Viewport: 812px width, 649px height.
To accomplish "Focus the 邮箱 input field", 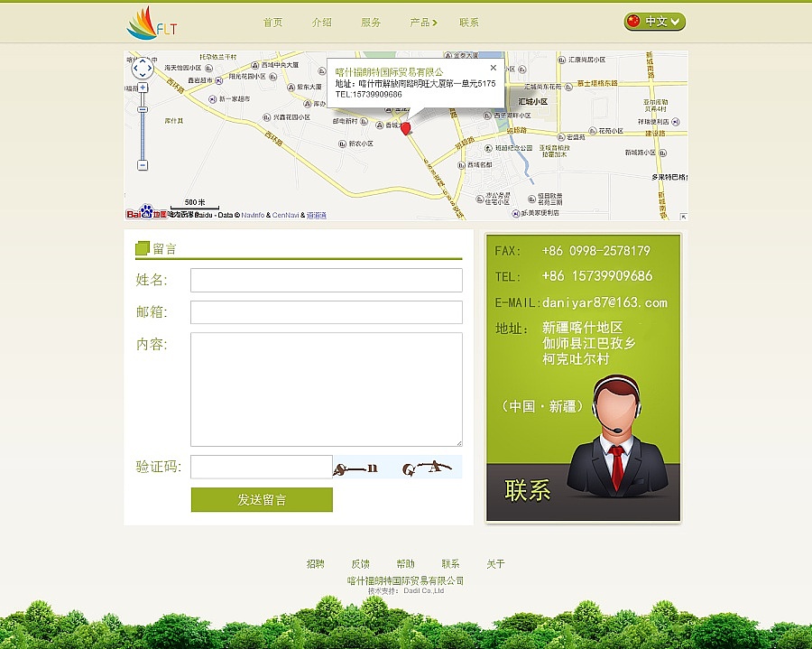I will 327,312.
